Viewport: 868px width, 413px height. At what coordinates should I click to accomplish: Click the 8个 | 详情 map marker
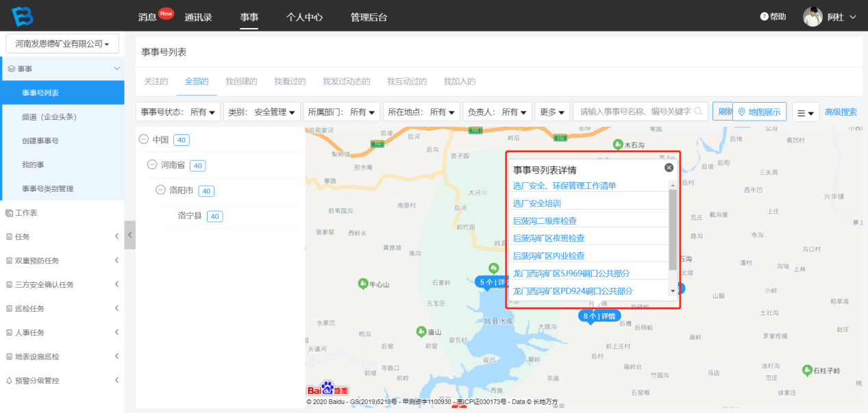[x=599, y=316]
